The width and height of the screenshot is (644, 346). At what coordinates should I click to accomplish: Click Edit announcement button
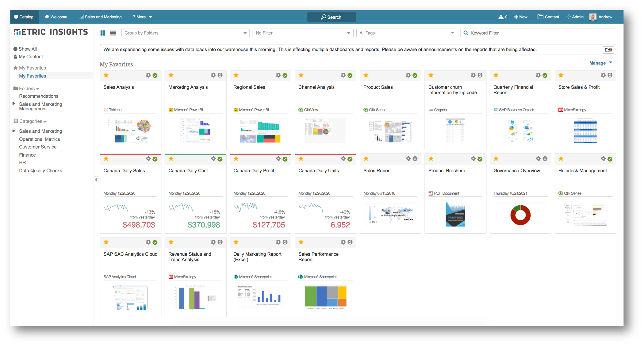coord(609,50)
